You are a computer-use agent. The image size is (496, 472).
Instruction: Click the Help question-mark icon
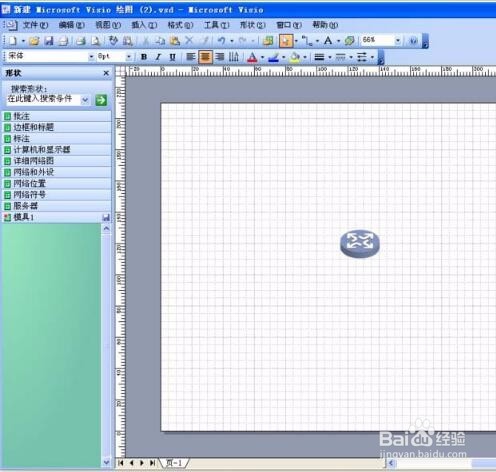(x=413, y=41)
